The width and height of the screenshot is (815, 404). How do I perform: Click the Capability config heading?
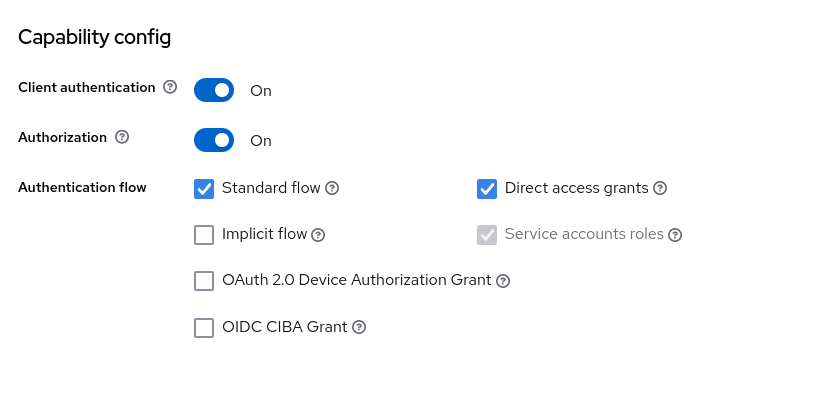(x=95, y=38)
